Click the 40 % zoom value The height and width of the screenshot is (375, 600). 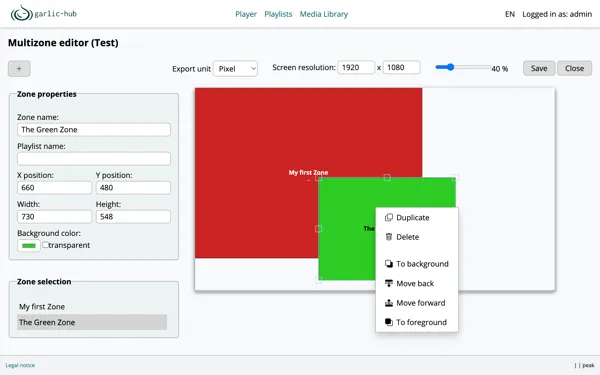[x=500, y=69]
